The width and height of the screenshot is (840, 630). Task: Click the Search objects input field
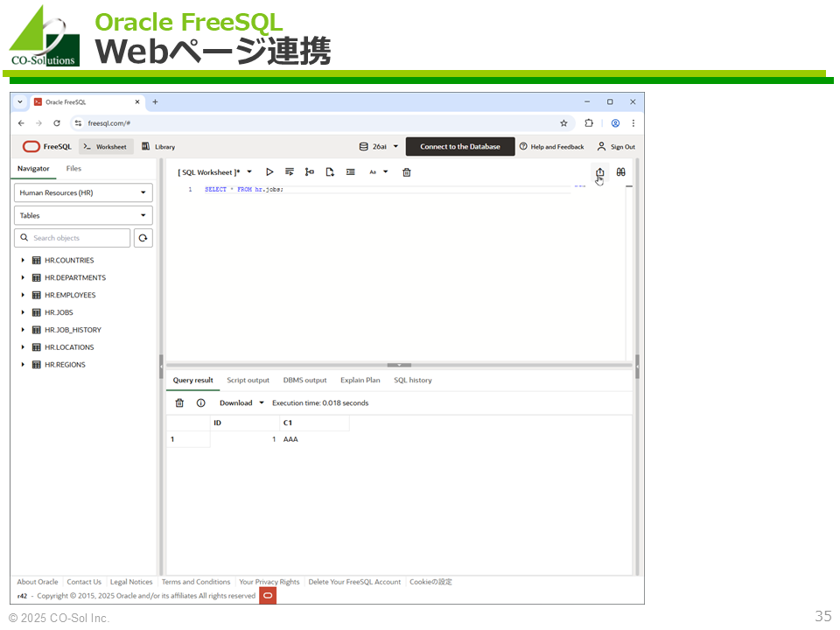pyautogui.click(x=79, y=238)
